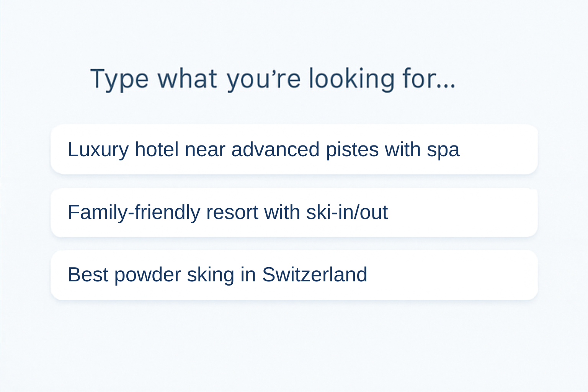This screenshot has width=588, height=392.
Task: Tap the first search suggestion card
Action: tap(294, 149)
